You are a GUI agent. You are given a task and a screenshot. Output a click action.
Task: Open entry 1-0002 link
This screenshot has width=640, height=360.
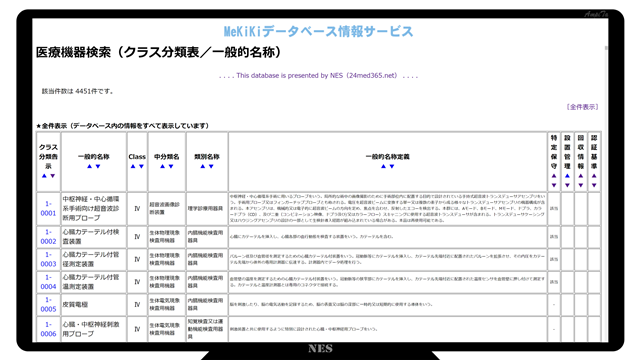[48, 237]
